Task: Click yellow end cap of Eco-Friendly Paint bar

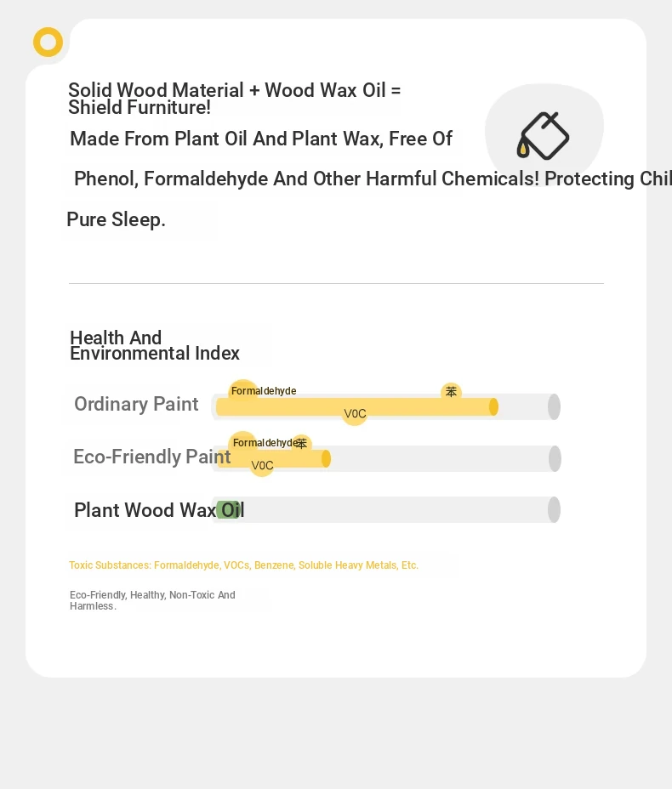Action: [326, 459]
